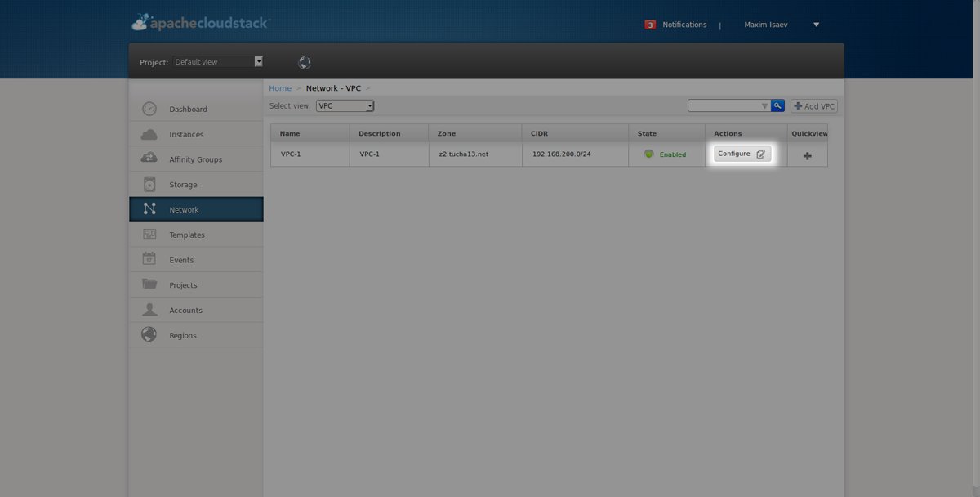Click the Affinity Groups icon
The image size is (980, 497).
point(149,159)
